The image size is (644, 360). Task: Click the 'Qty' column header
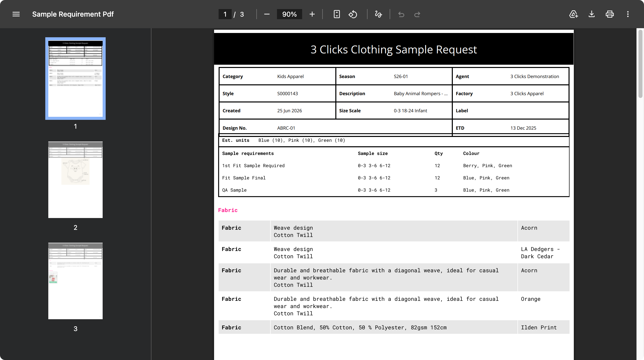click(x=438, y=154)
